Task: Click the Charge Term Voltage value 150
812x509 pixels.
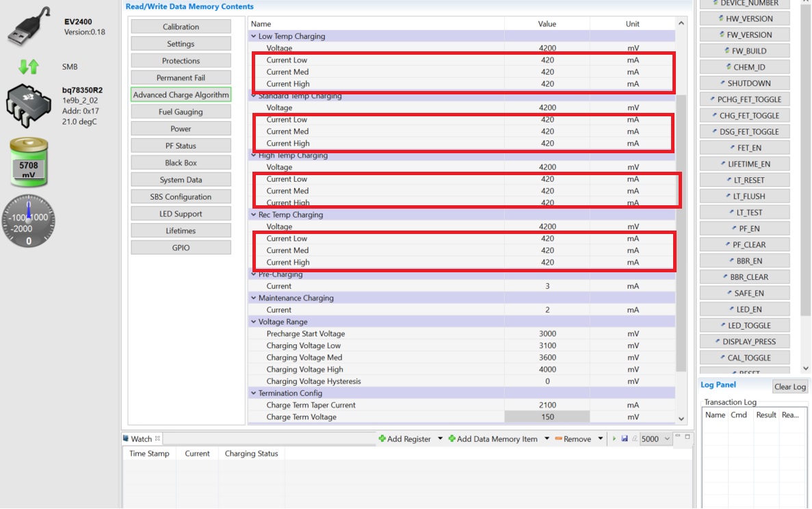Action: (547, 417)
